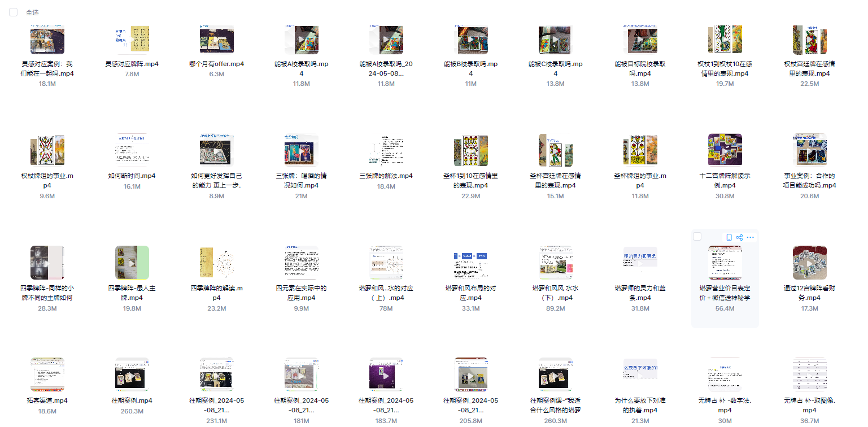Open thumbnail of 灵感对应牌阵.mp4
This screenshot has width=868, height=427.
132,39
